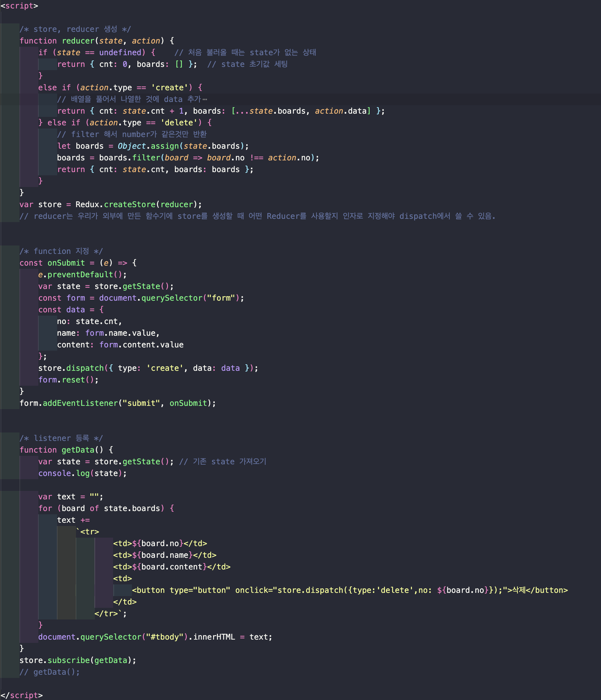Click the line 'function reducer(state, action) {'
The image size is (601, 700).
coord(97,41)
